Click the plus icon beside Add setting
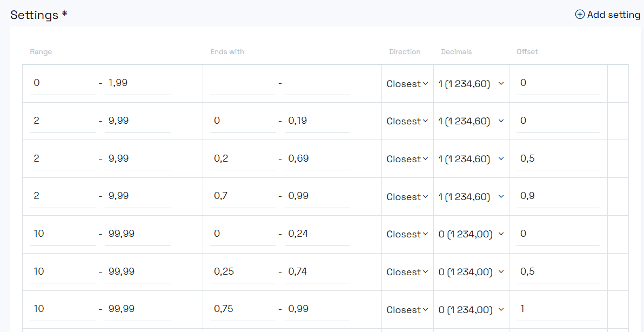 579,15
